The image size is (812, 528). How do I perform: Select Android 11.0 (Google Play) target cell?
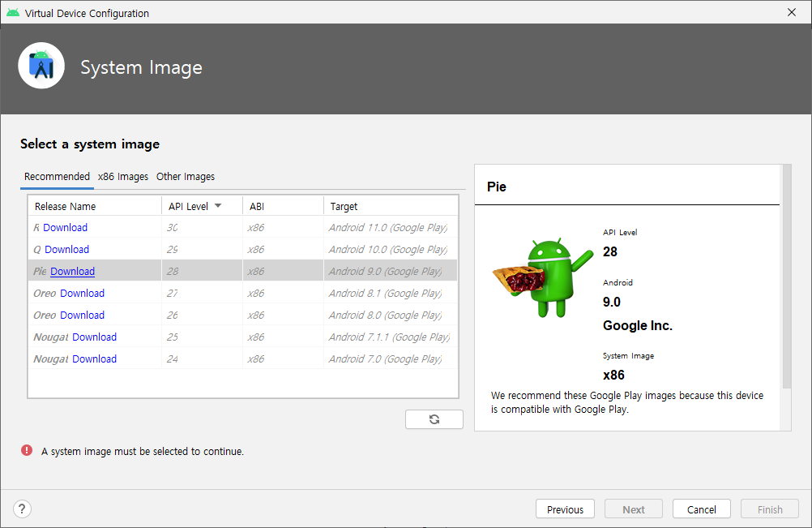[x=391, y=227]
